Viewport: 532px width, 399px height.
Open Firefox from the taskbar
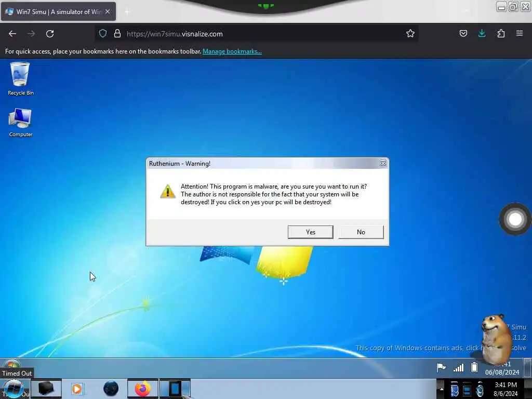[143, 389]
